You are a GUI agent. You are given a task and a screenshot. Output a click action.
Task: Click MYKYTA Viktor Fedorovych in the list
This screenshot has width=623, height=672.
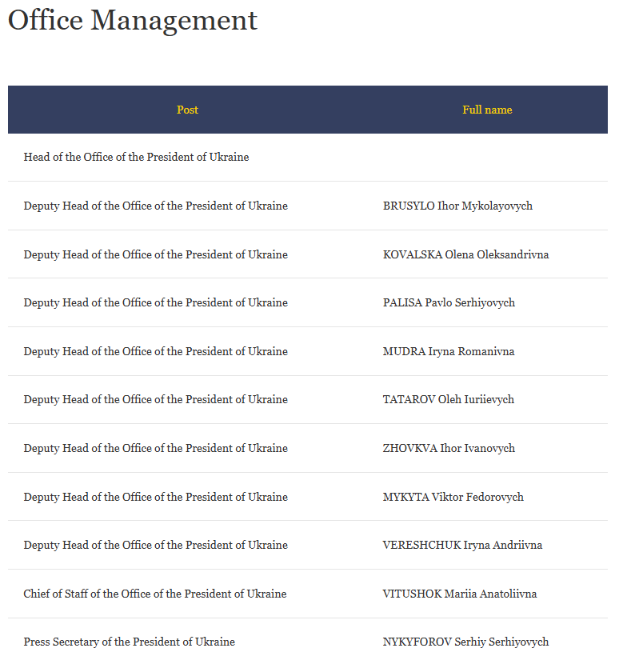pyautogui.click(x=453, y=498)
